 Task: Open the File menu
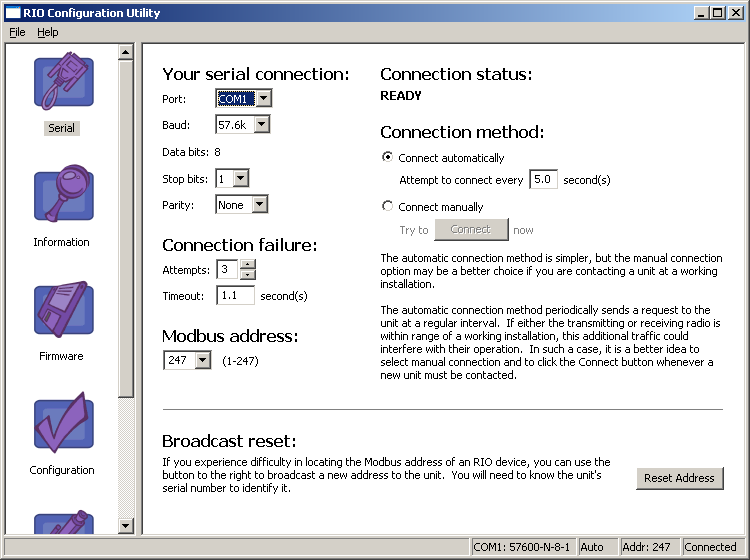(x=17, y=32)
